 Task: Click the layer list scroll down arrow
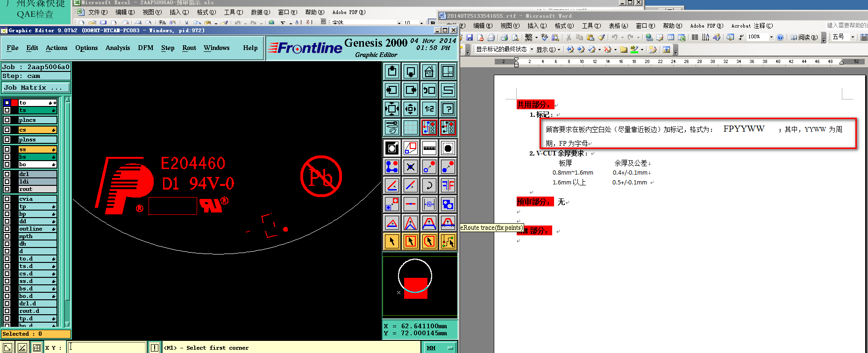[x=67, y=324]
